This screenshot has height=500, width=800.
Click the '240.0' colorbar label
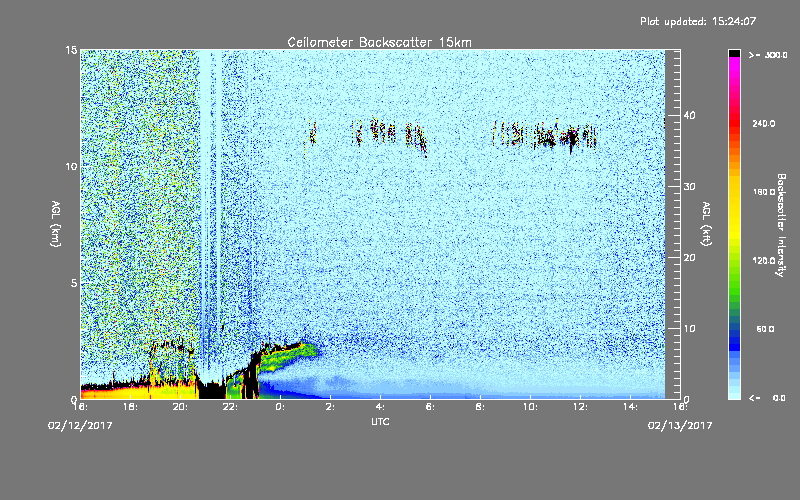click(x=764, y=124)
